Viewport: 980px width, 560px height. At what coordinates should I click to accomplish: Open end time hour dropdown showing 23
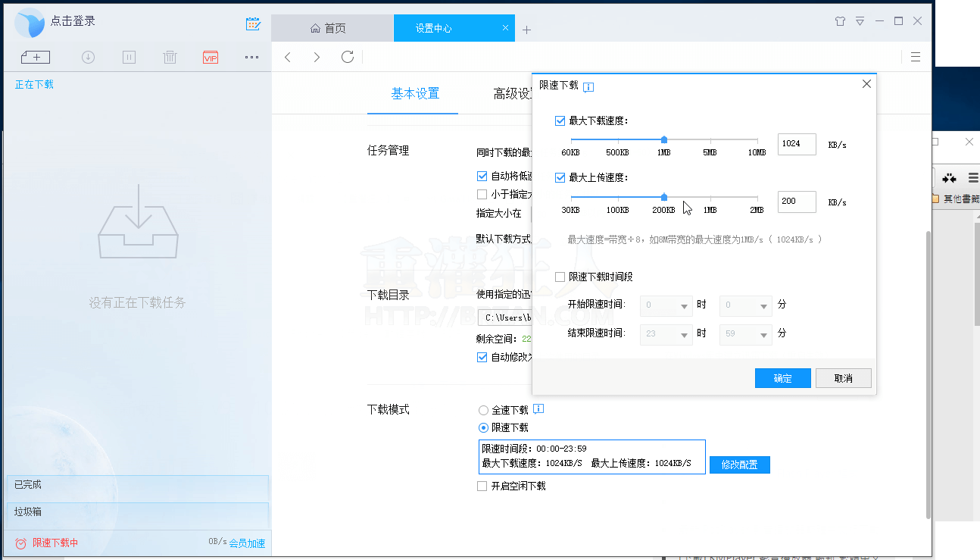coord(666,334)
